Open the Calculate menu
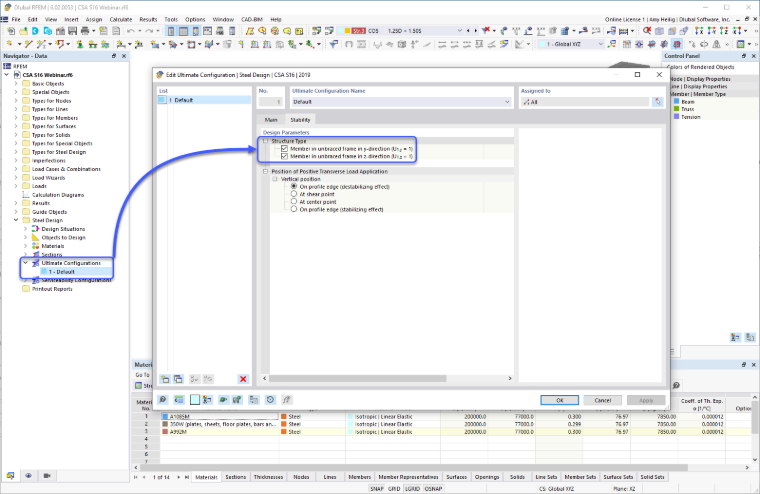Image resolution: width=760 pixels, height=494 pixels. pos(121,19)
